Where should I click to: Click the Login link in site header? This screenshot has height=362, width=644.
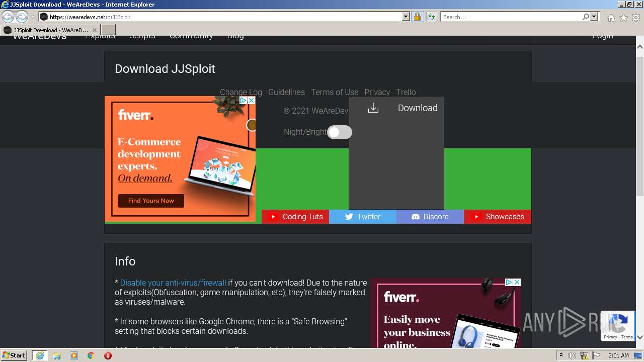pyautogui.click(x=603, y=36)
